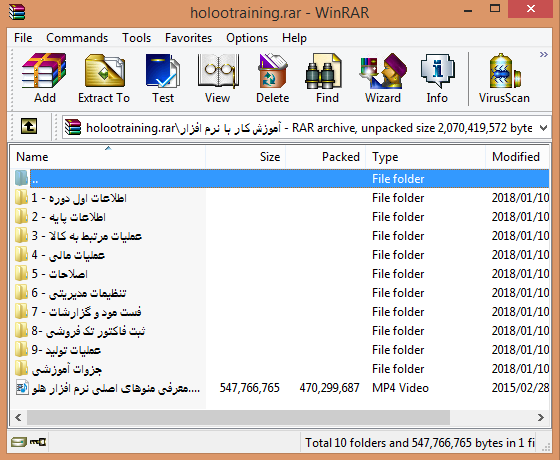Sort list by Modified column header
The image size is (560, 460).
coord(517,156)
